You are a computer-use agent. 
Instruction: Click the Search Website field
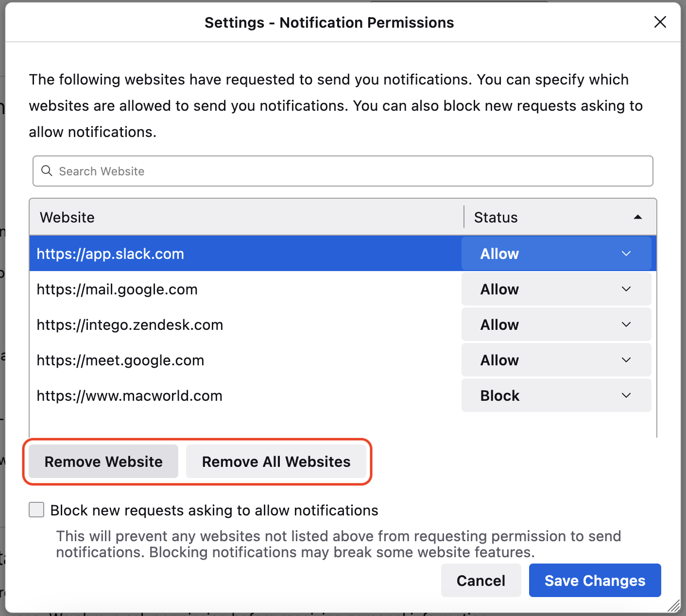(343, 171)
